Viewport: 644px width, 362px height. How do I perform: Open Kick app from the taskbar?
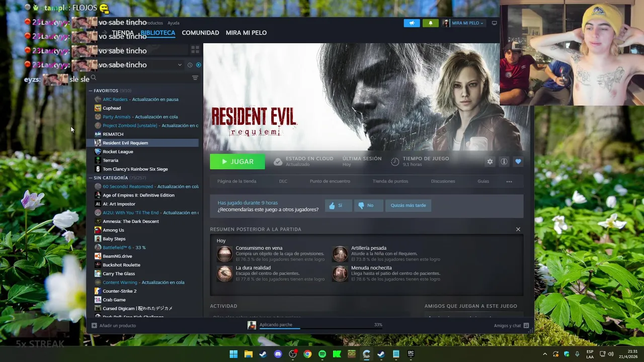pyautogui.click(x=337, y=354)
